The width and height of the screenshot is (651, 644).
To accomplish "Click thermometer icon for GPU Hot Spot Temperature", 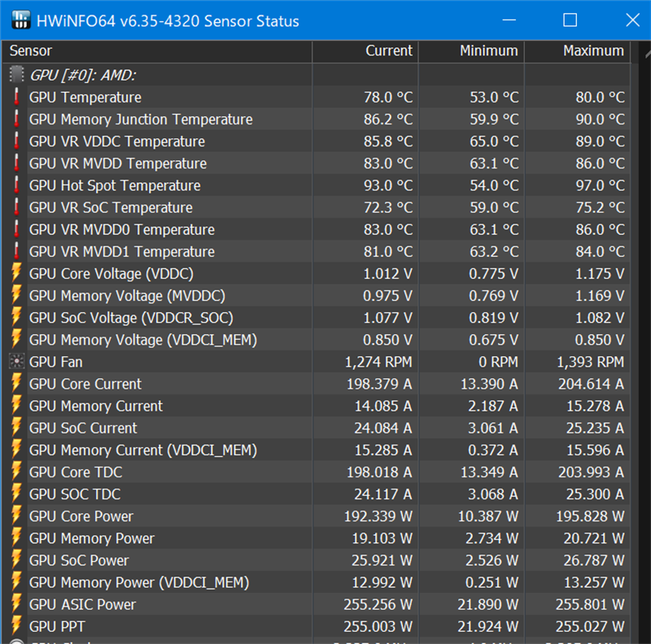I will [x=16, y=185].
